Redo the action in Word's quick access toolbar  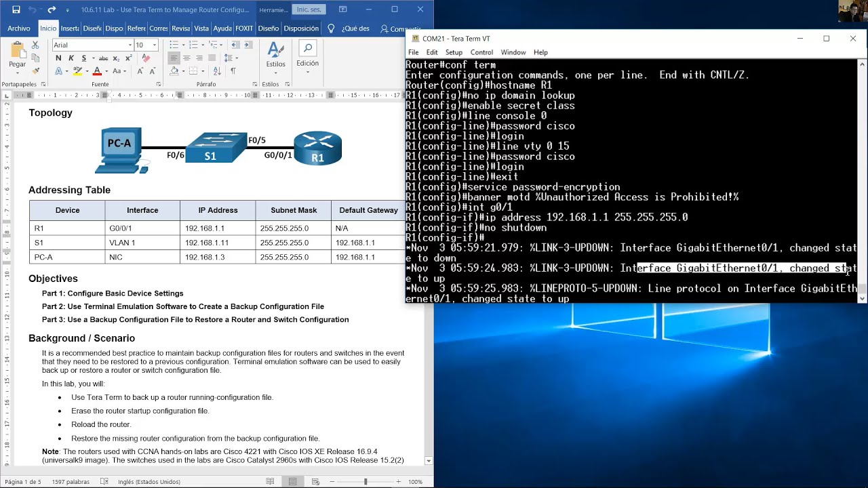pos(52,9)
